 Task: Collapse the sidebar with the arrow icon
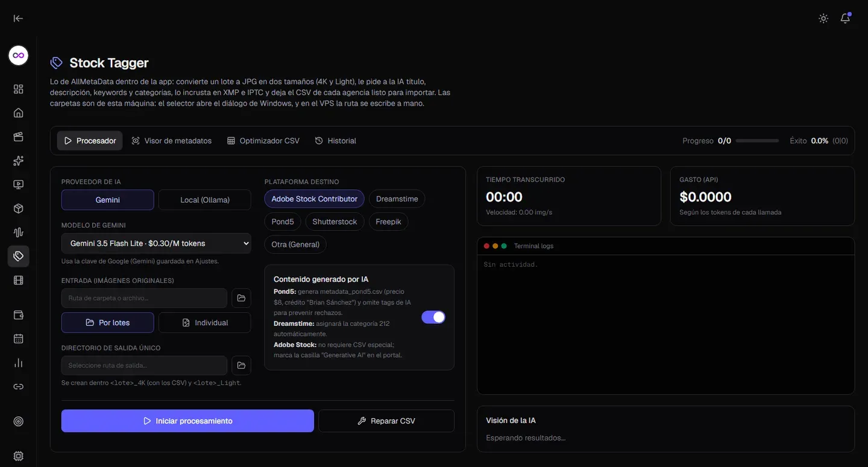tap(18, 18)
